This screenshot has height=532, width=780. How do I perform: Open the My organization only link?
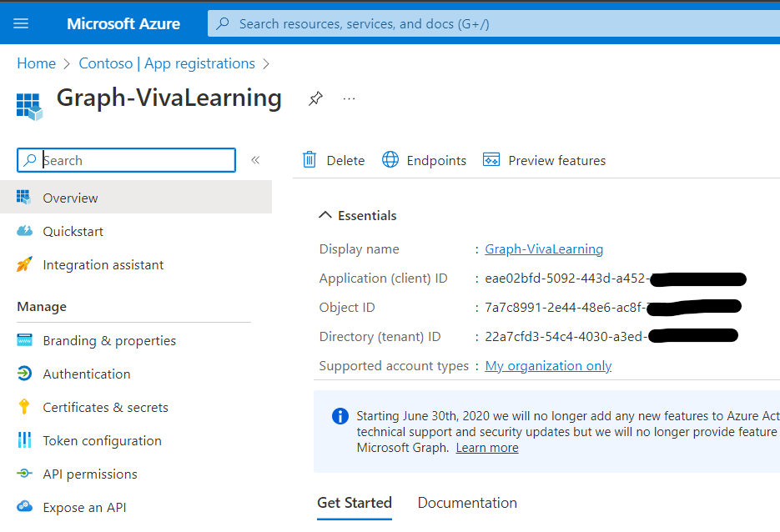(548, 365)
